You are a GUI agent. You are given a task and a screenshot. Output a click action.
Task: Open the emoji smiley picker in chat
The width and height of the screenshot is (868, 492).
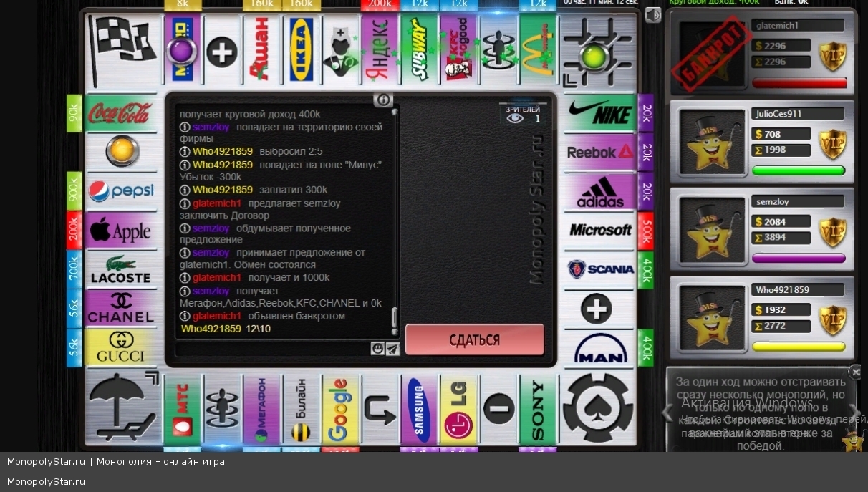coord(377,349)
